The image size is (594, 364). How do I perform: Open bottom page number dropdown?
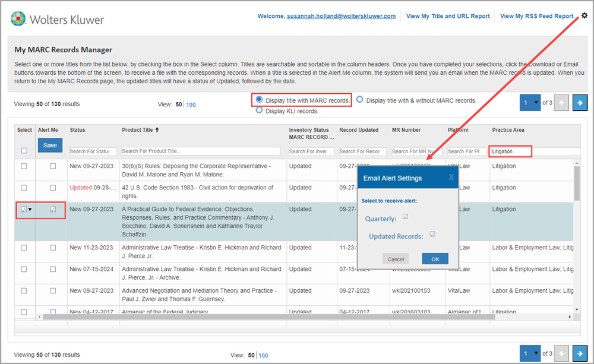530,353
